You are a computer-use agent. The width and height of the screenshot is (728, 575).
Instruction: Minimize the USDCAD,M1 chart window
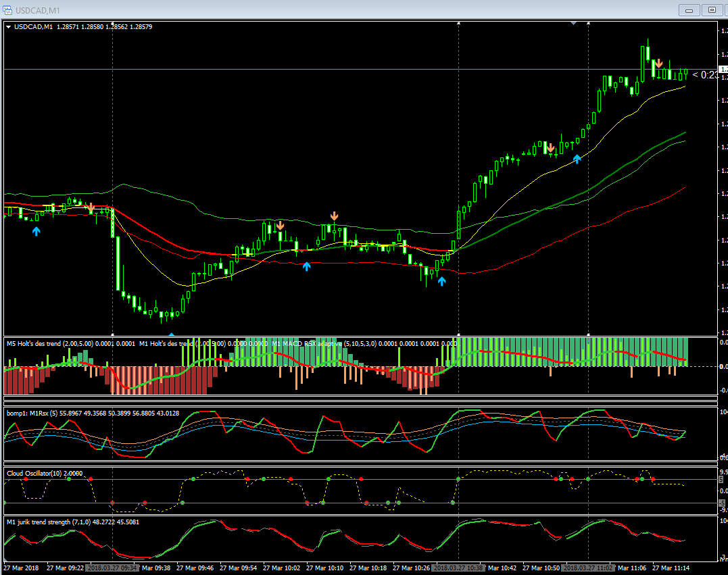(x=689, y=9)
